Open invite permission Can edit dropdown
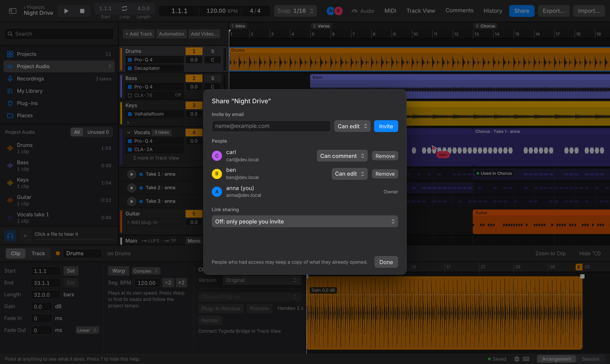This screenshot has height=364, width=610. tap(352, 126)
